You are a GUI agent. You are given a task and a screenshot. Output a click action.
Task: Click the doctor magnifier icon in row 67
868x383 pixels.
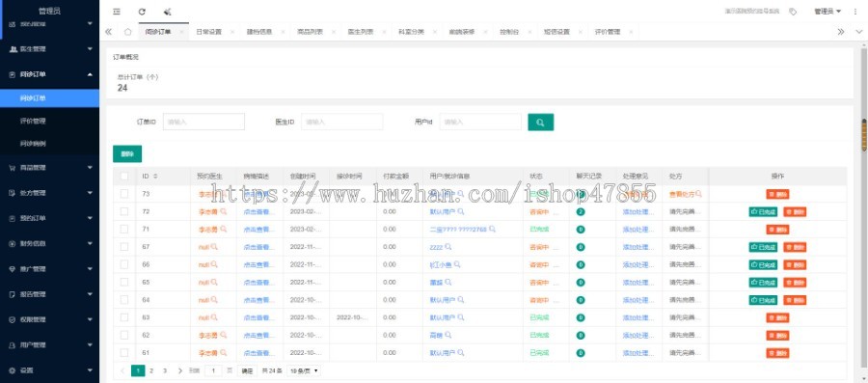click(215, 247)
